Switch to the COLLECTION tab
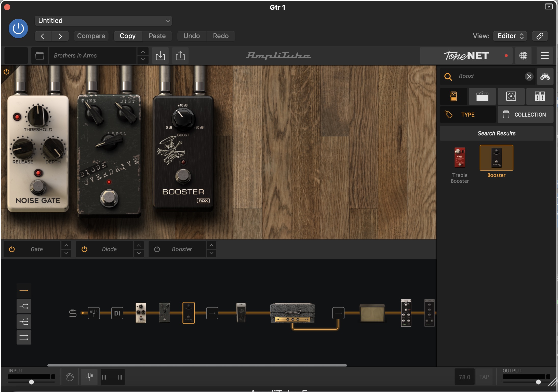Viewport: 558px width, 392px height. pyautogui.click(x=525, y=115)
